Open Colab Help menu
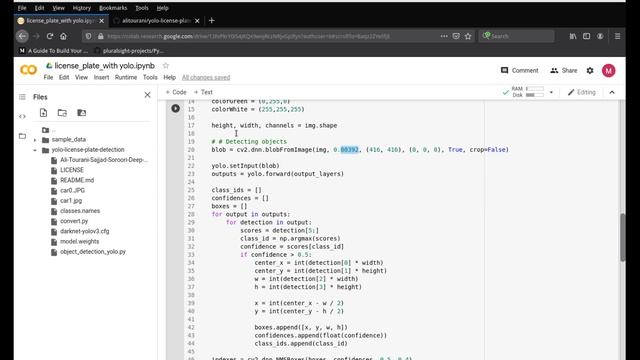The height and width of the screenshot is (360, 640). [169, 78]
